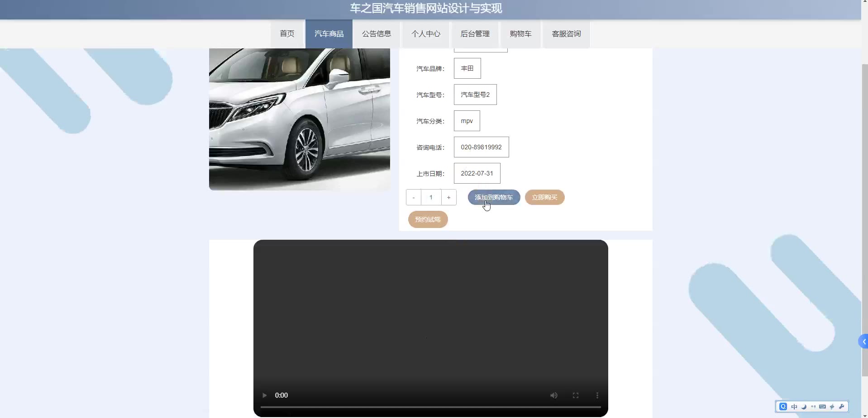This screenshot has height=418, width=868.
Task: Go to 个人中心
Action: pyautogui.click(x=426, y=34)
